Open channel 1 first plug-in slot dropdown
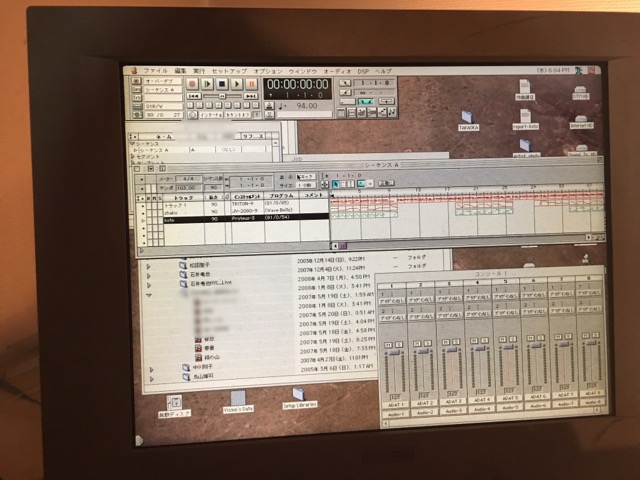The width and height of the screenshot is (640, 480). click(392, 302)
